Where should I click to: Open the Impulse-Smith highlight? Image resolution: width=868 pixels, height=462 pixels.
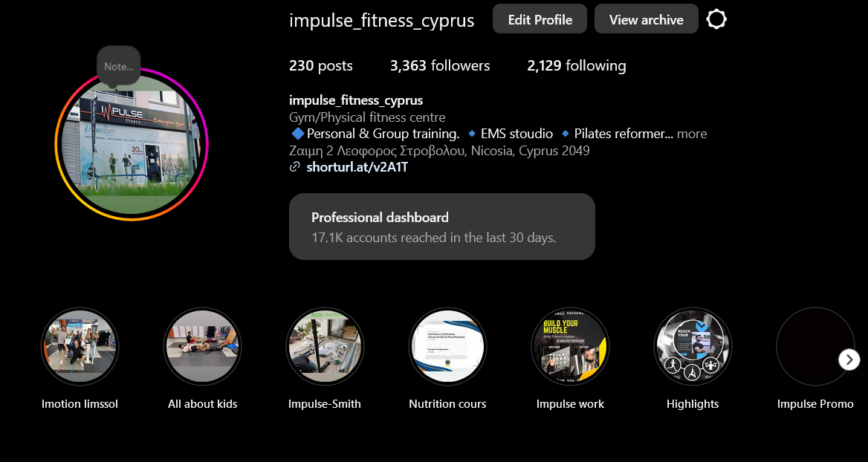pyautogui.click(x=325, y=346)
